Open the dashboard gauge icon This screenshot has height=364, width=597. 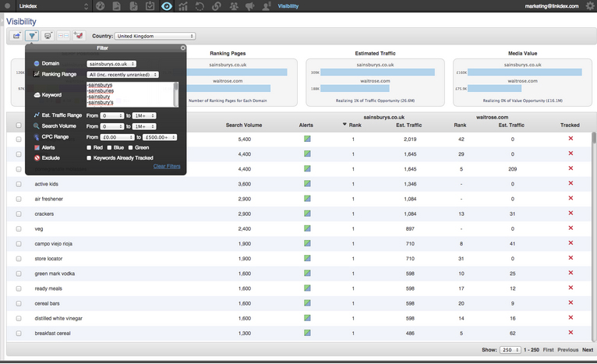tap(100, 6)
